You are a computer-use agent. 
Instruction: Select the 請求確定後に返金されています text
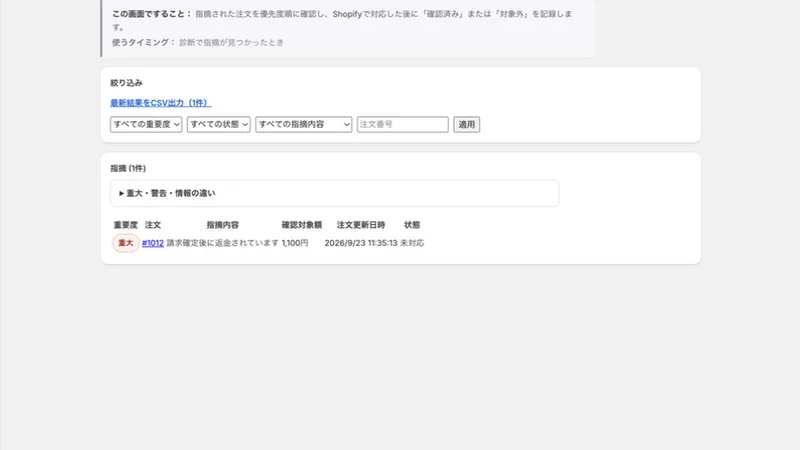(223, 243)
